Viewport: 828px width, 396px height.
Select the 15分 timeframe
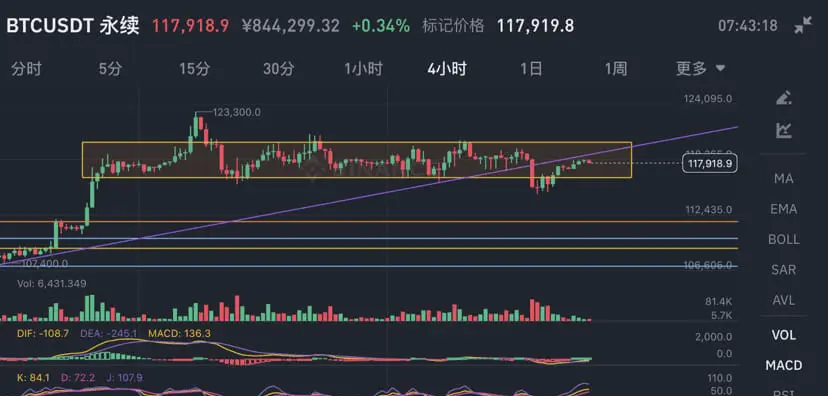tap(194, 69)
